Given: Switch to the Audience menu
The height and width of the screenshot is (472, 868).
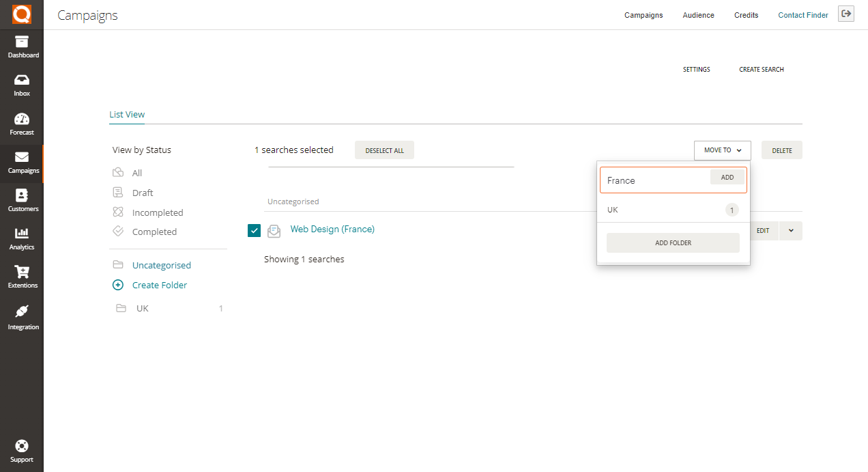Looking at the screenshot, I should [698, 14].
